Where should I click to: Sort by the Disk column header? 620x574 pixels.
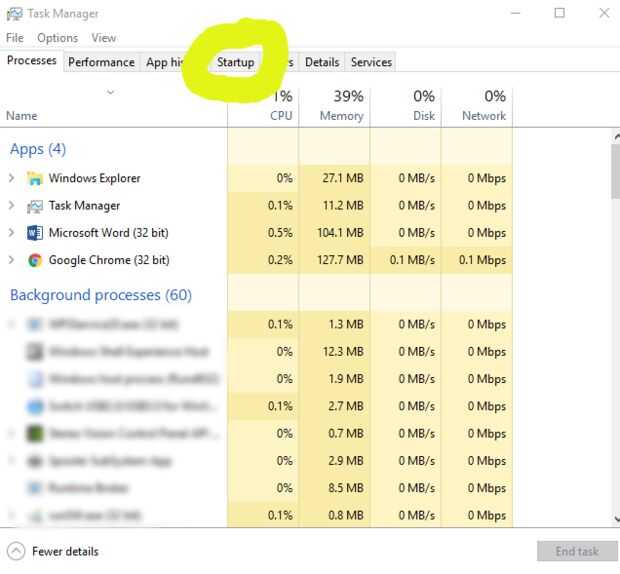click(424, 116)
